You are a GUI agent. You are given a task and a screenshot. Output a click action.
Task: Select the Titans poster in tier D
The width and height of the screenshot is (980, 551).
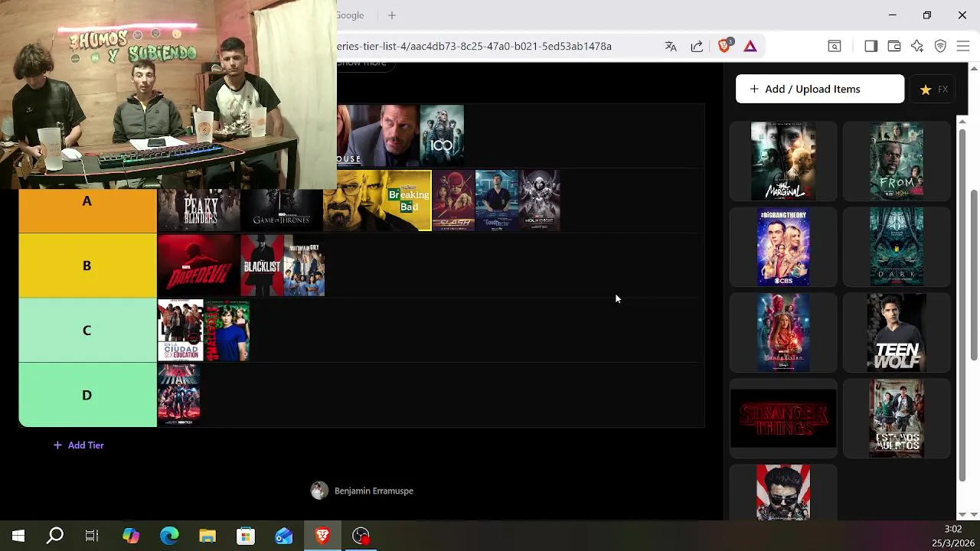pyautogui.click(x=178, y=395)
